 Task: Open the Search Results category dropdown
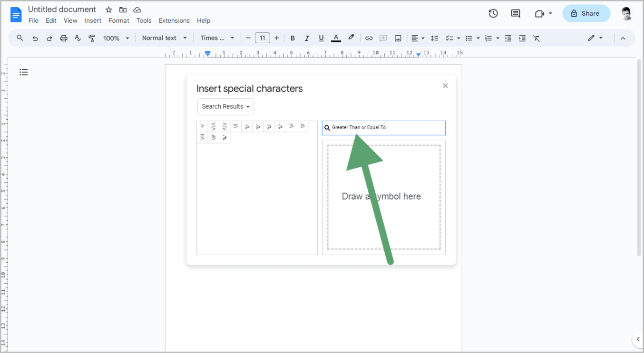point(225,106)
